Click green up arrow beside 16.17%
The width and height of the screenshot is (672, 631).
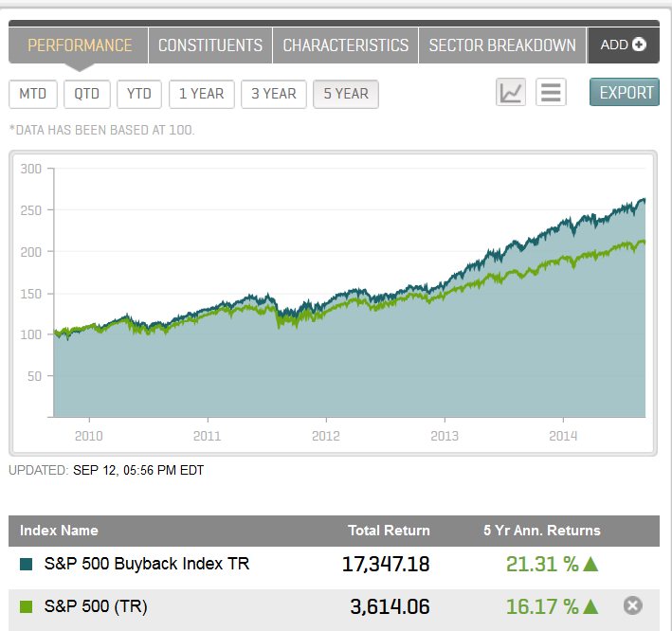click(590, 606)
